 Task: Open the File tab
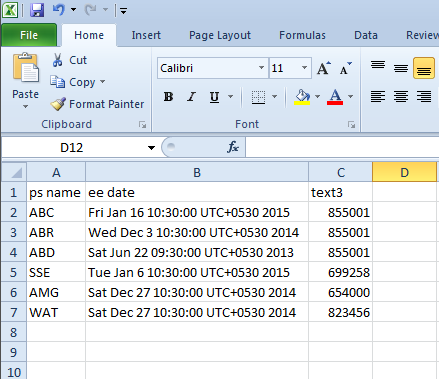29,35
